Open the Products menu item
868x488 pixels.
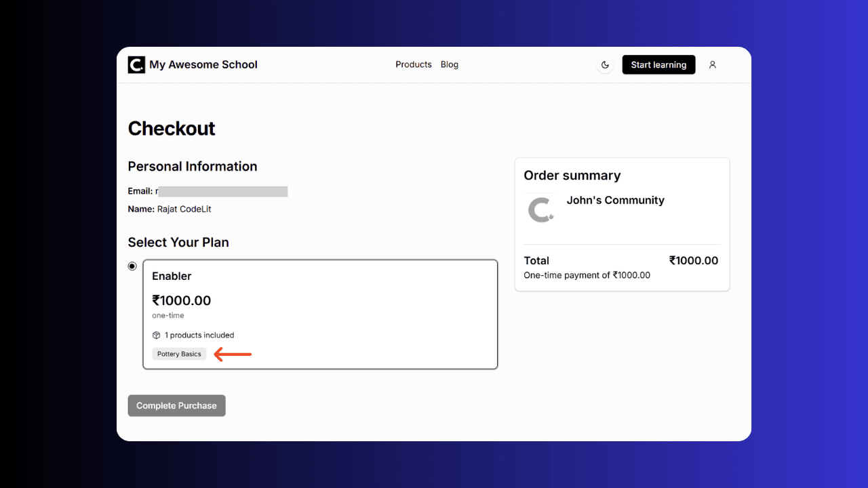pos(414,64)
